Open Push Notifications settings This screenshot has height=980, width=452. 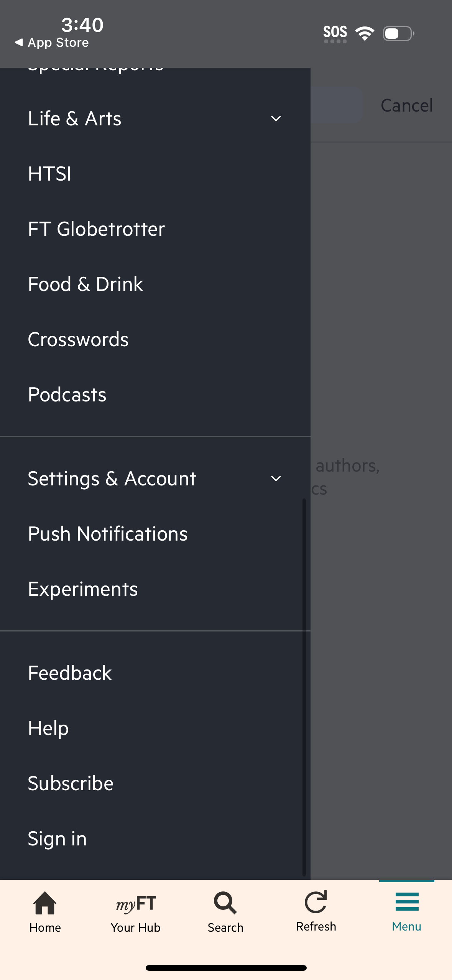[108, 534]
